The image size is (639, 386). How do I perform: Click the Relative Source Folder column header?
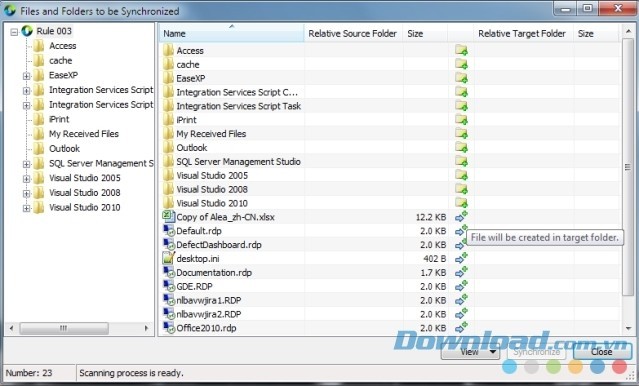[353, 33]
